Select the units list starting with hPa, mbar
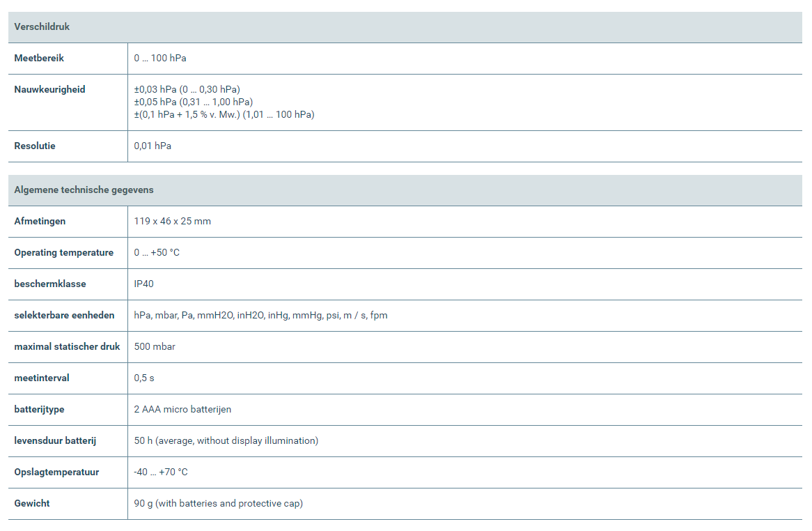812x531 pixels. [260, 316]
